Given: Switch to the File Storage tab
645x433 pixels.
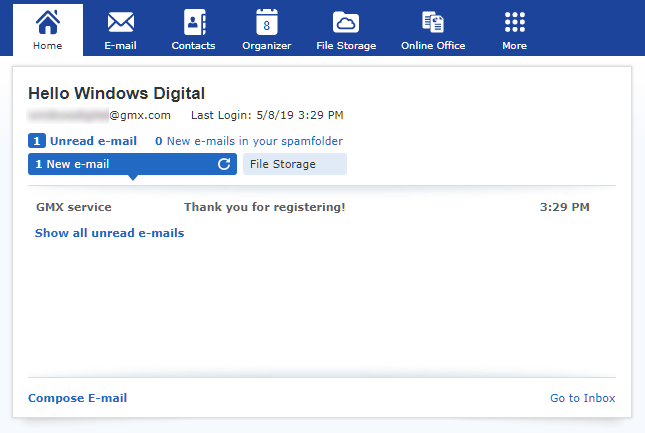Looking at the screenshot, I should point(295,164).
